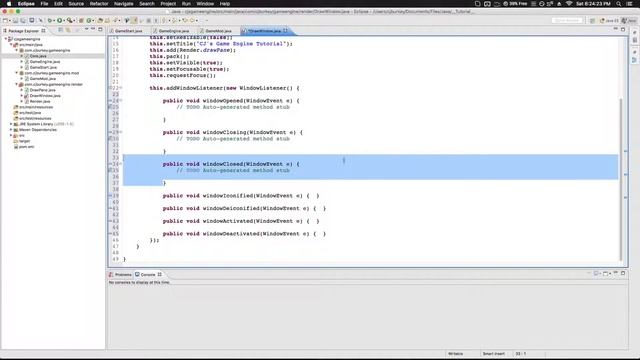This screenshot has height=360, width=640.
Task: Open the Source menu
Action: click(76, 4)
